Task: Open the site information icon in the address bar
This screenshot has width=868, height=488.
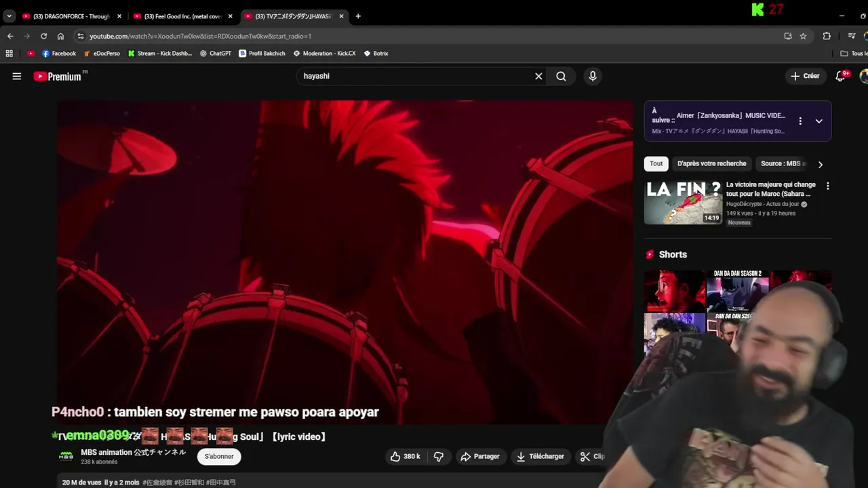Action: (81, 36)
